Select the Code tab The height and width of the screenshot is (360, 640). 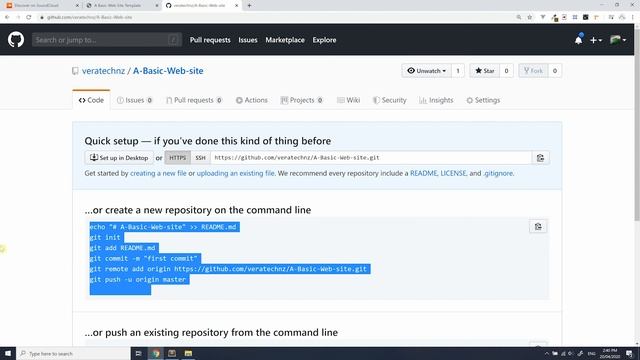(x=91, y=100)
